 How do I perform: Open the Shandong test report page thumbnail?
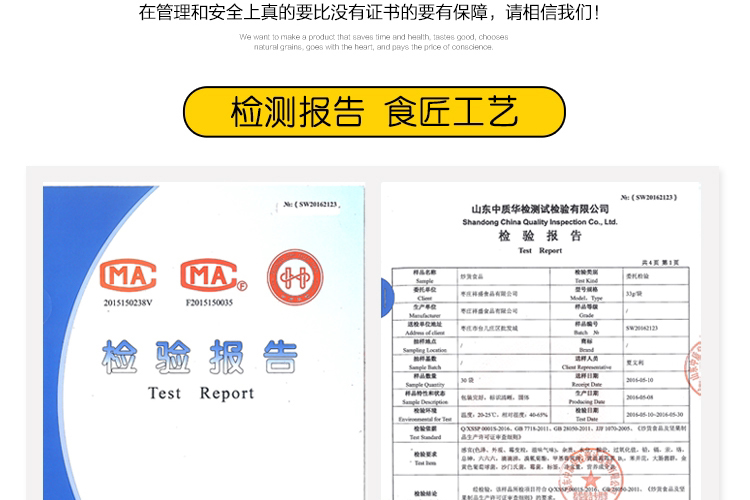pyautogui.click(x=541, y=342)
